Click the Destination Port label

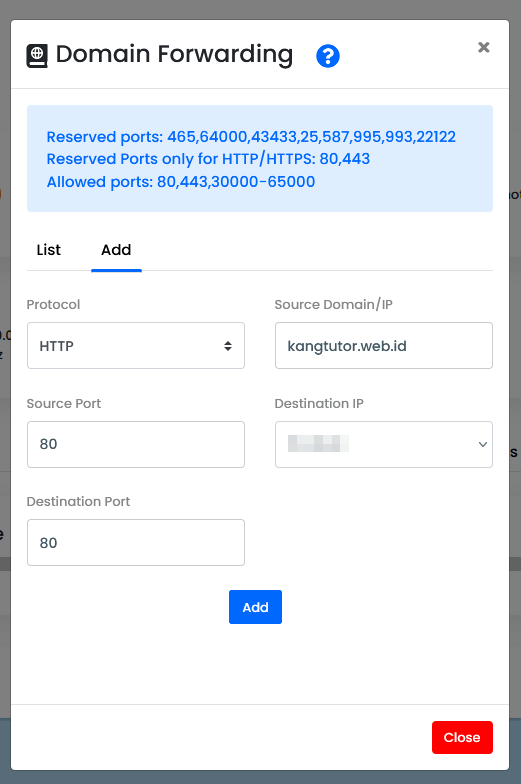[x=78, y=502]
